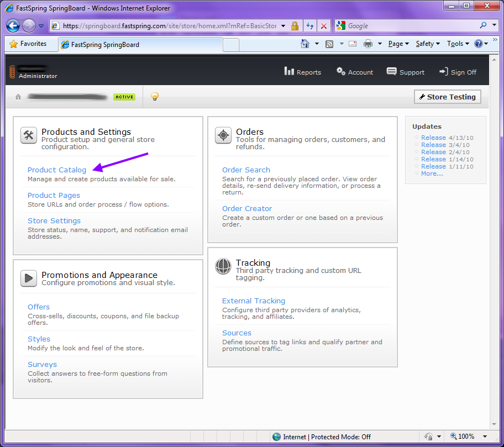Open the Styles link
Viewport: 504px width, 447px height.
[39, 339]
